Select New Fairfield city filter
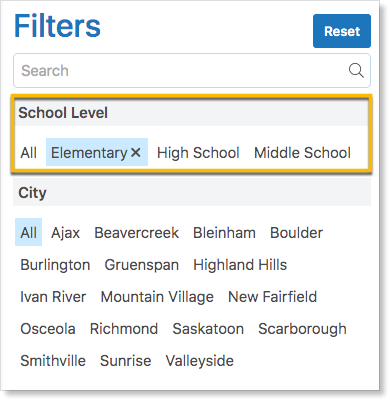Screen dimensions: 390x401 click(272, 297)
